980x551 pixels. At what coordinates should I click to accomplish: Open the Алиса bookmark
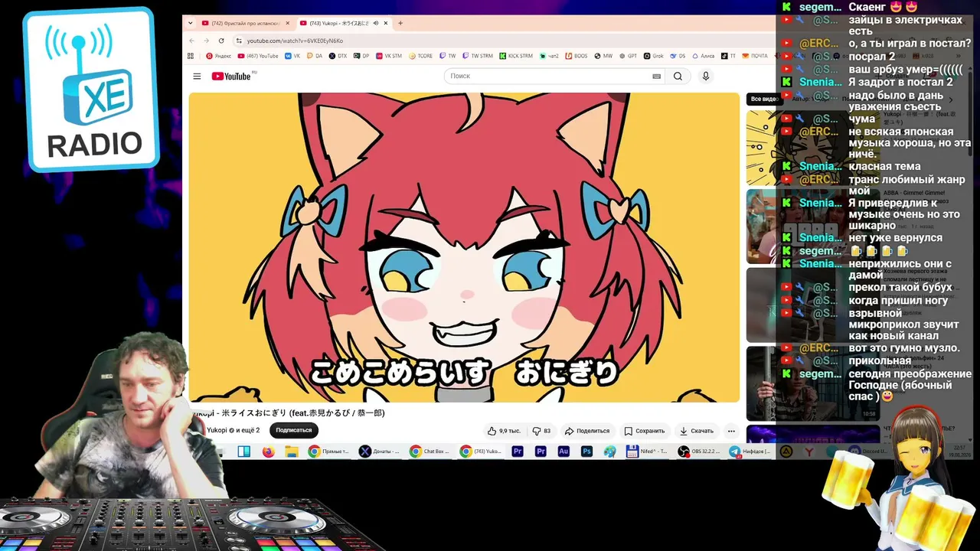[704, 56]
